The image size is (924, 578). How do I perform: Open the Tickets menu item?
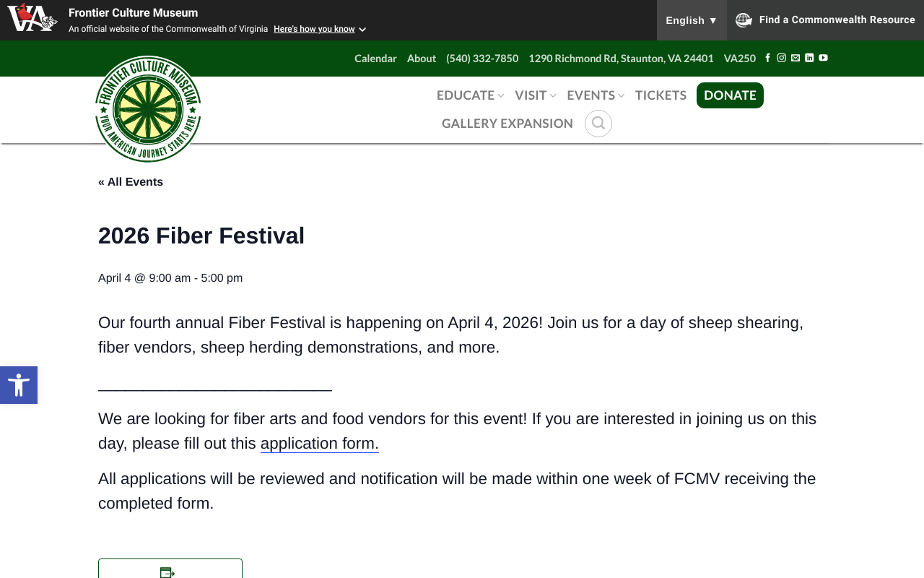point(661,95)
